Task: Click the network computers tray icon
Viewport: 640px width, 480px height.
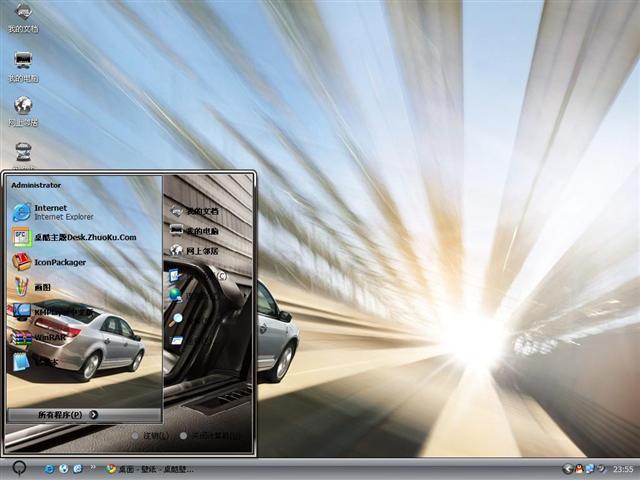Action: pos(590,469)
